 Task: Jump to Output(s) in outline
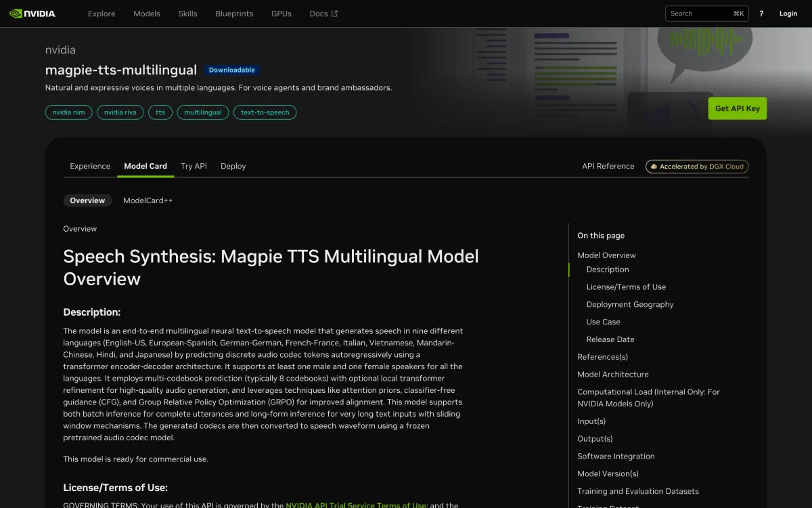595,439
